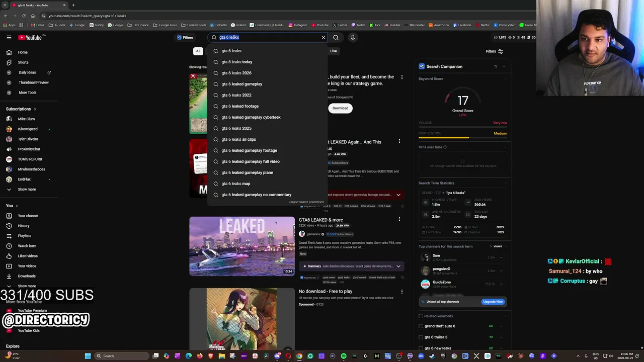Viewport: 644px width, 362px height.
Task: Pick the suggestion "gta 6 leaks today"
Action: 267,62
